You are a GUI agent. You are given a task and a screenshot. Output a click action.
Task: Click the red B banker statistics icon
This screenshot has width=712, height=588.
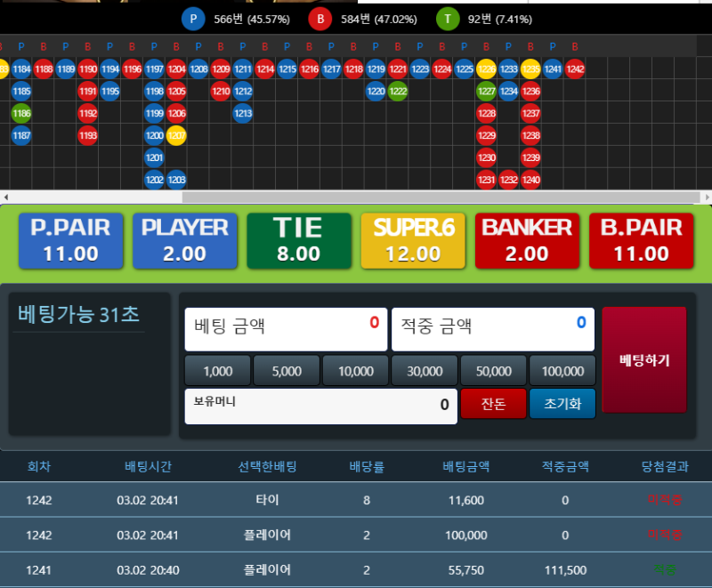(320, 19)
